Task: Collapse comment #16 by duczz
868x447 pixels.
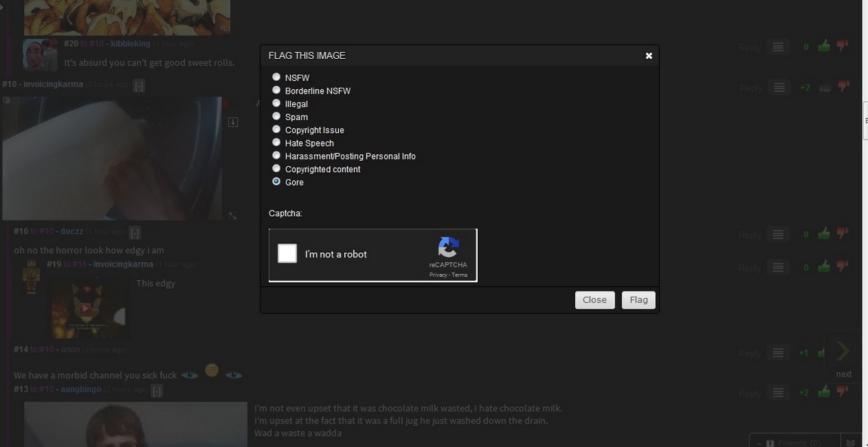Action: tap(134, 233)
